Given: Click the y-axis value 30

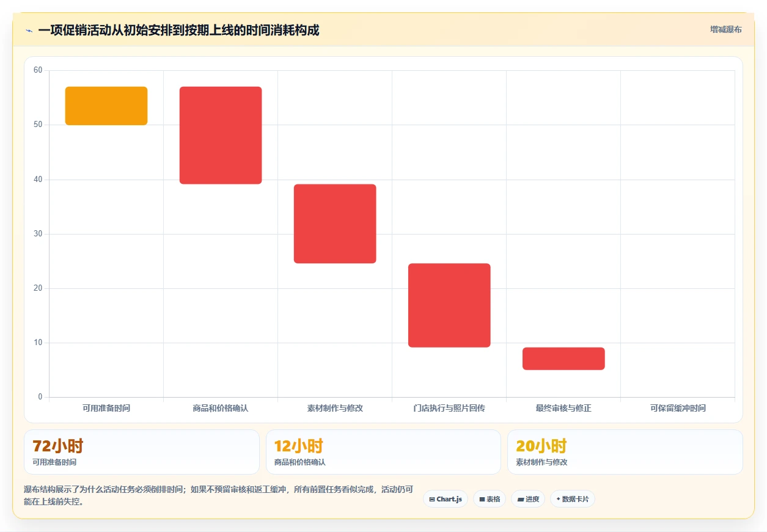Looking at the screenshot, I should click(x=38, y=234).
